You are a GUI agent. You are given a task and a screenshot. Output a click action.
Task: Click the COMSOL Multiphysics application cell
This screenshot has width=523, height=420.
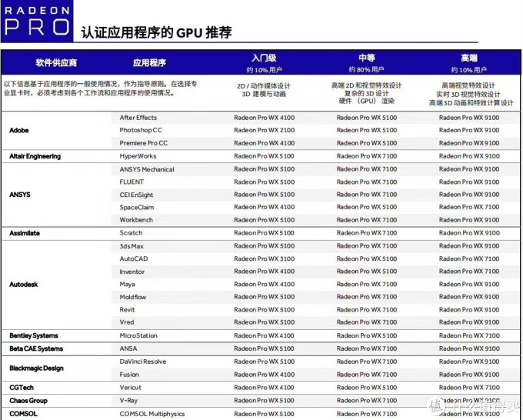[x=152, y=414]
